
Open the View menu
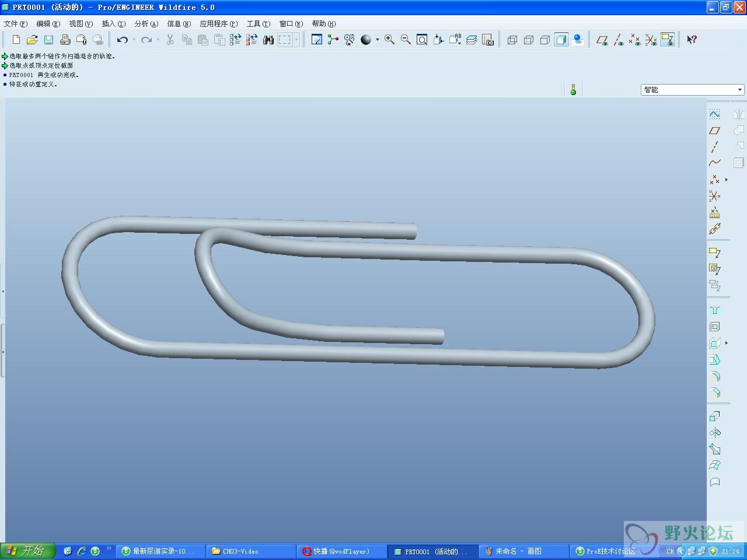[x=81, y=24]
